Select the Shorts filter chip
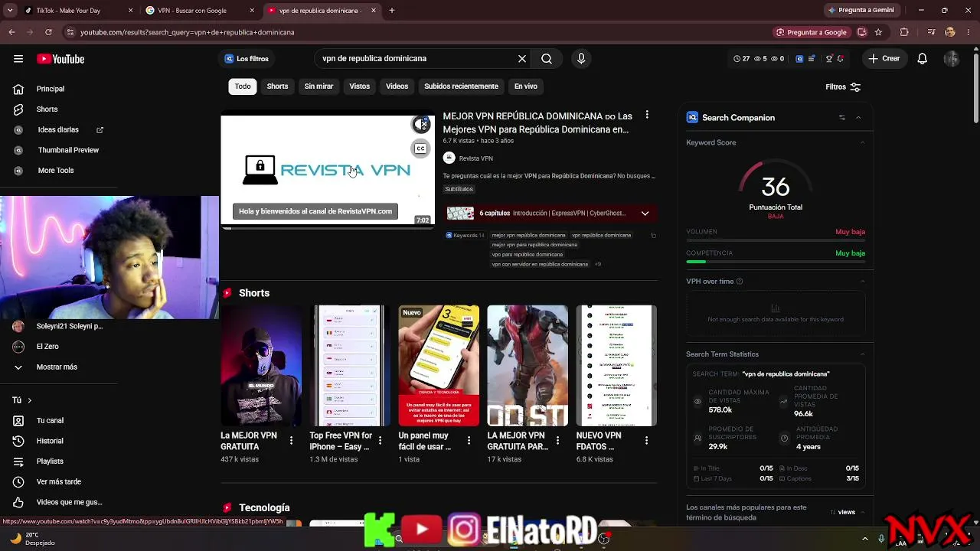The height and width of the screenshot is (551, 980). click(x=277, y=86)
